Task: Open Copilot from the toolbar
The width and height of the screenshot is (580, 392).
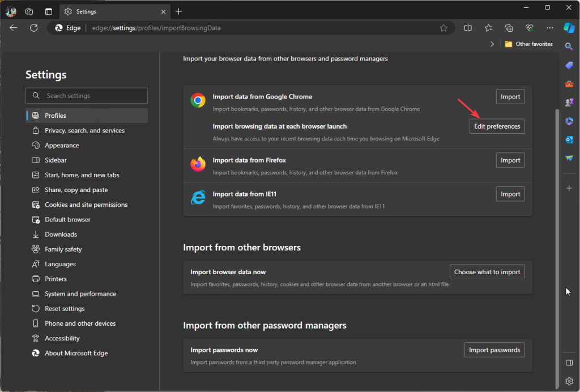Action: coord(569,28)
